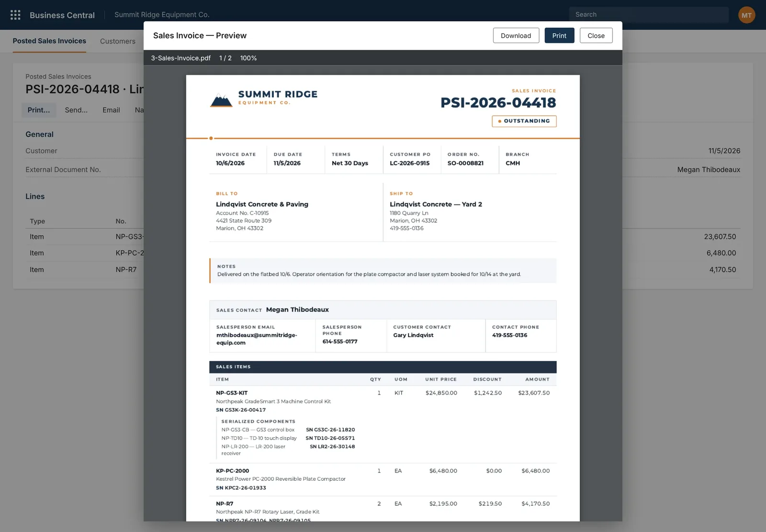Click the 3-Sales-Invoice.pdf file name
Image resolution: width=766 pixels, height=532 pixels.
(181, 58)
